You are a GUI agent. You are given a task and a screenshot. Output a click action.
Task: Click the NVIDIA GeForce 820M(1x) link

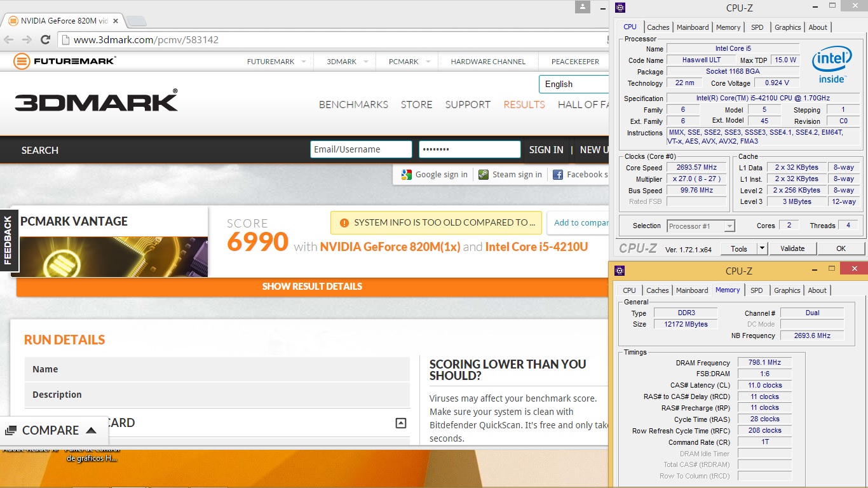tap(390, 247)
